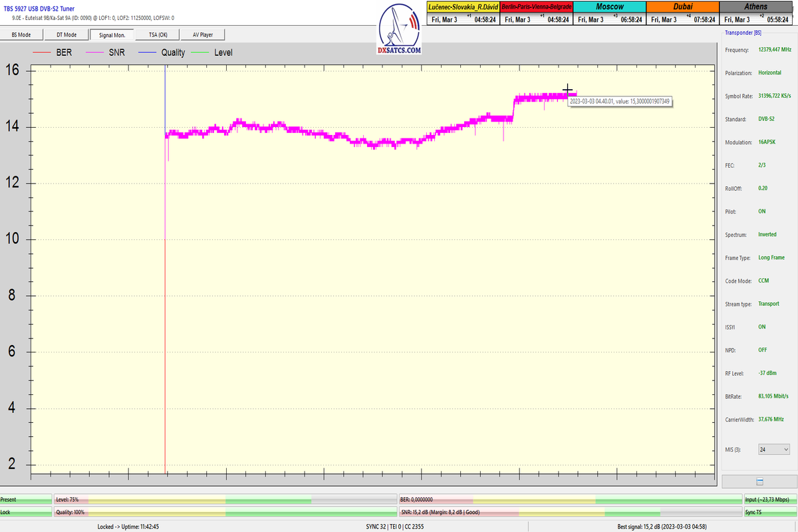Image resolution: width=798 pixels, height=532 pixels.
Task: Click the blue Quality legend line
Action: pyautogui.click(x=142, y=52)
